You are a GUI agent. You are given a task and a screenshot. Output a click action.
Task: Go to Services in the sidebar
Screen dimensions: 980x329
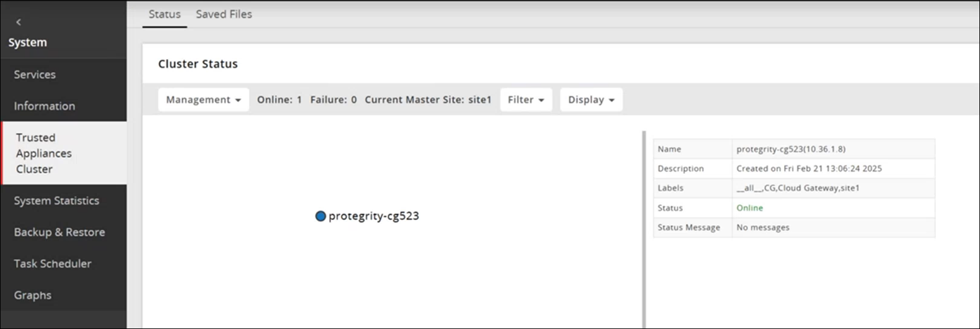[35, 75]
